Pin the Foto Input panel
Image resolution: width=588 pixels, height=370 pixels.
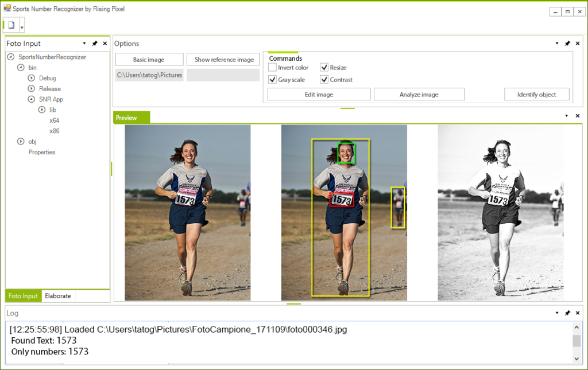(x=95, y=43)
